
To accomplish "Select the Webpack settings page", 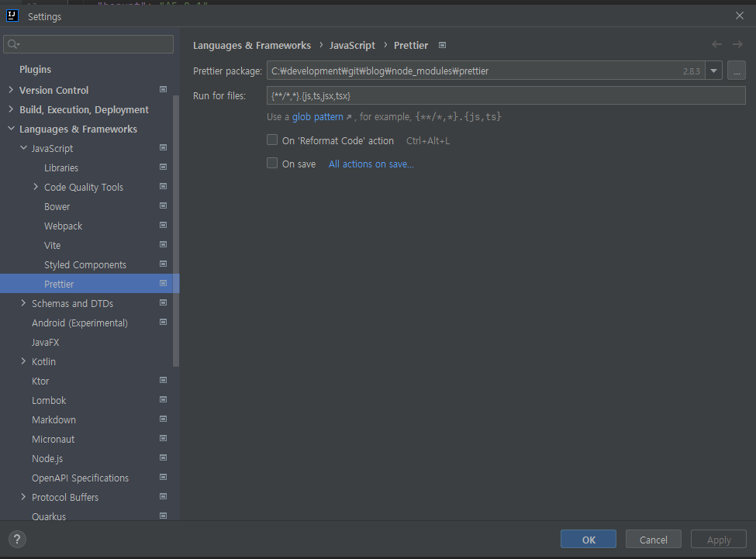I will [63, 226].
